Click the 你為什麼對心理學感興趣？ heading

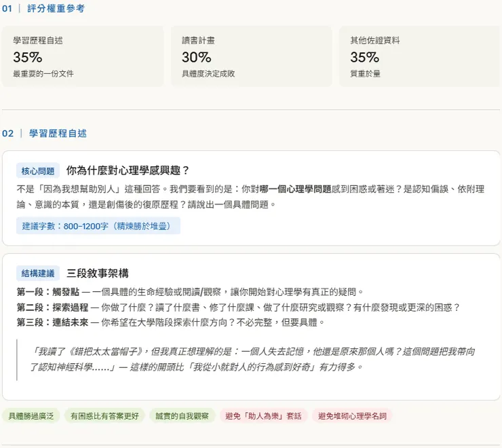pyautogui.click(x=128, y=170)
